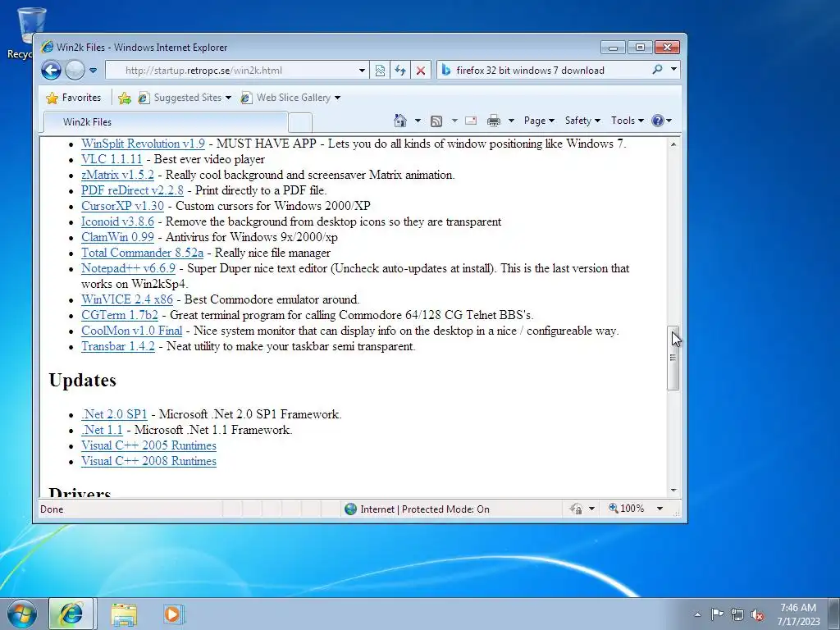Open the .Net 1.1 link
The height and width of the screenshot is (630, 840).
(x=102, y=430)
